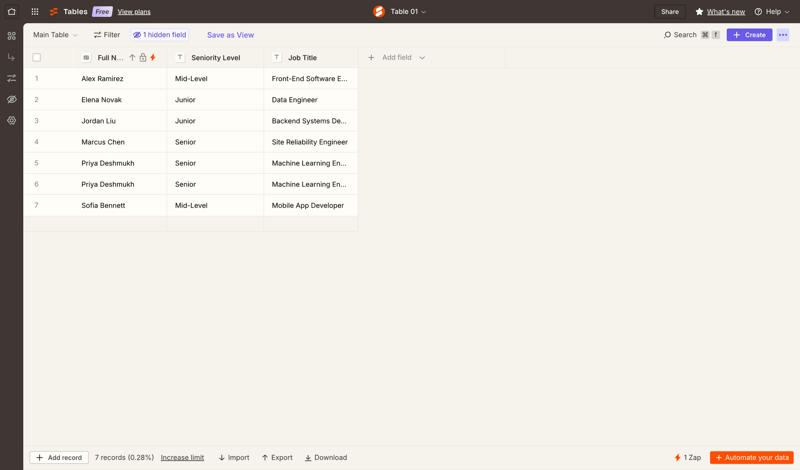Click the Job Title column header
The width and height of the screenshot is (800, 470).
(311, 58)
